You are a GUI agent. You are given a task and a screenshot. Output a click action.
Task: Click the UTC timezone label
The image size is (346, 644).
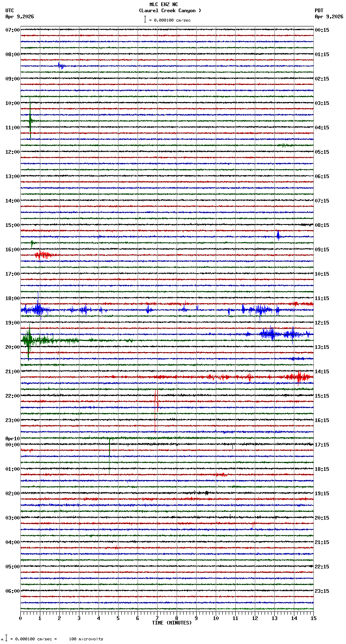[10, 11]
